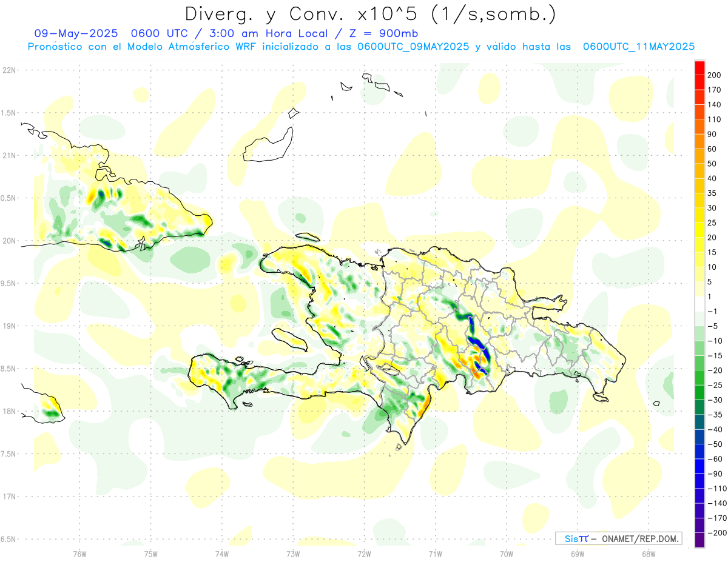Click the '7.5N' latitude label
This screenshot has width=728, height=562.
(9, 454)
